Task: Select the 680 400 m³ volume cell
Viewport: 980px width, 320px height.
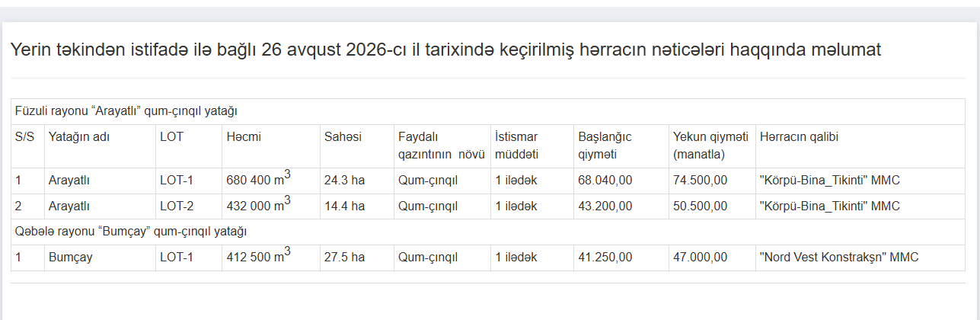Action: (x=271, y=181)
